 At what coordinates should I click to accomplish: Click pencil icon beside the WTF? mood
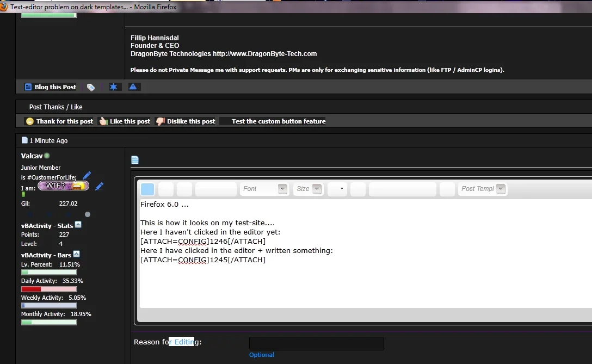click(99, 186)
